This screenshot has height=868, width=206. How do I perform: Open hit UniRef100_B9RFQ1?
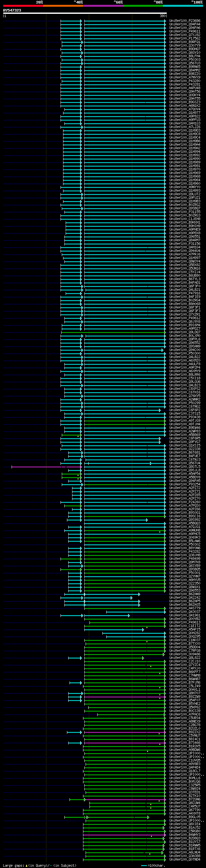(185, 42)
